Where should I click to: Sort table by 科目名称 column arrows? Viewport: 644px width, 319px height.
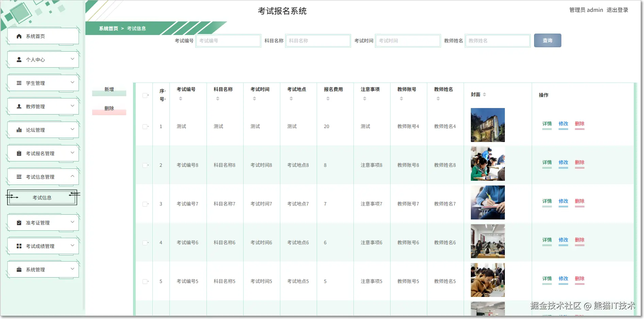[x=218, y=99]
